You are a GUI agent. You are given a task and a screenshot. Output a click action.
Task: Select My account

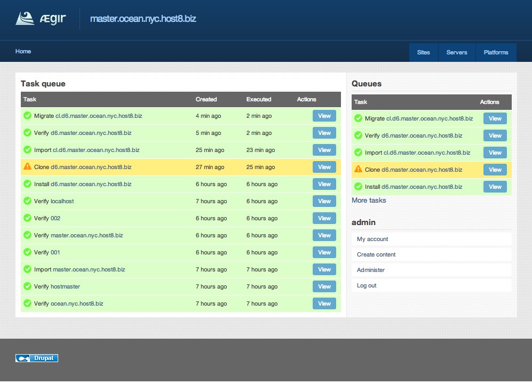tap(372, 239)
